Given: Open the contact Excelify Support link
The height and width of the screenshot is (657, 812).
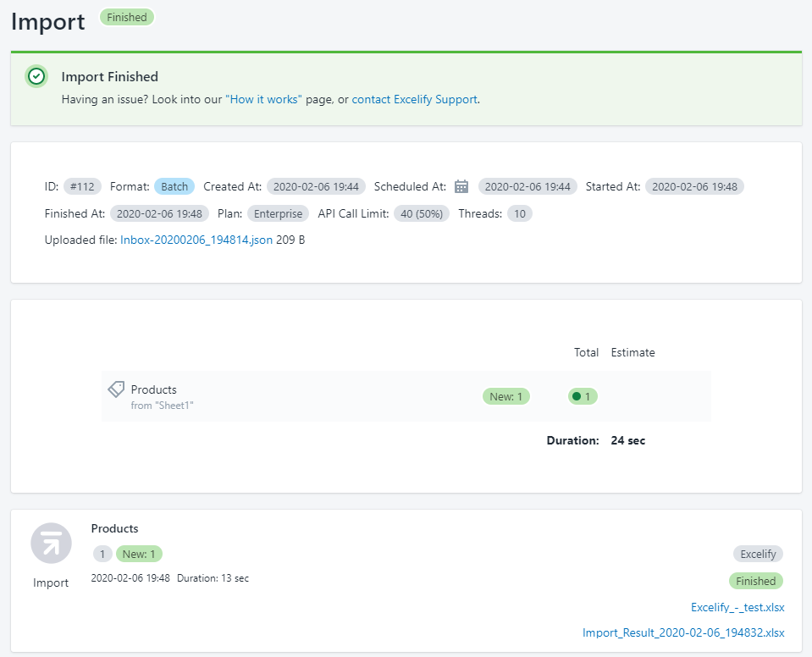Looking at the screenshot, I should pyautogui.click(x=415, y=99).
